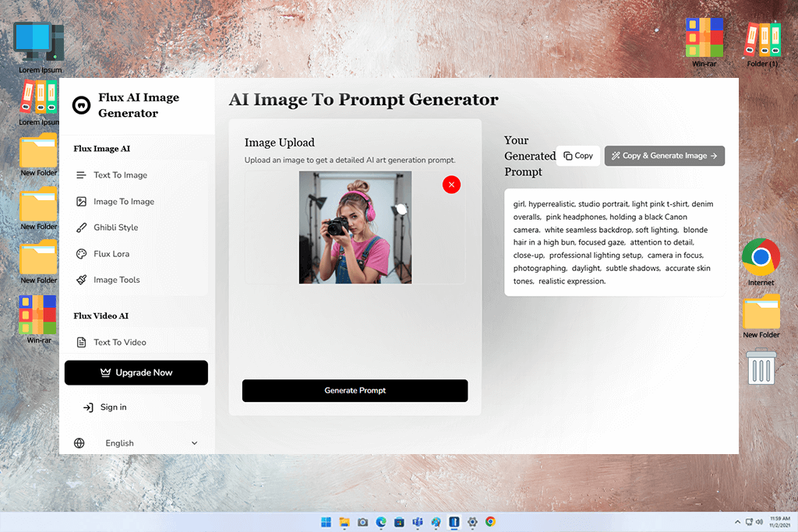Open Settings gear in taskbar
Viewport: 798px width, 532px height.
point(472,522)
